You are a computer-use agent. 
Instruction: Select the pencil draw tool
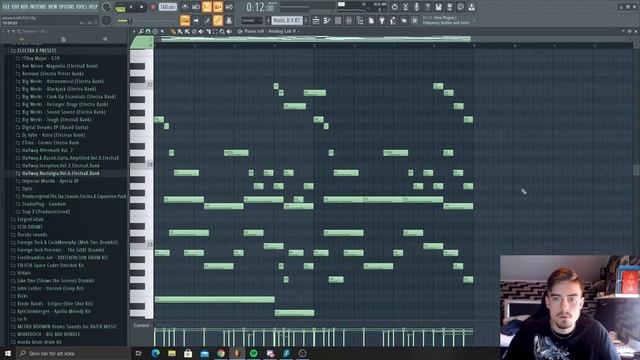[173, 31]
